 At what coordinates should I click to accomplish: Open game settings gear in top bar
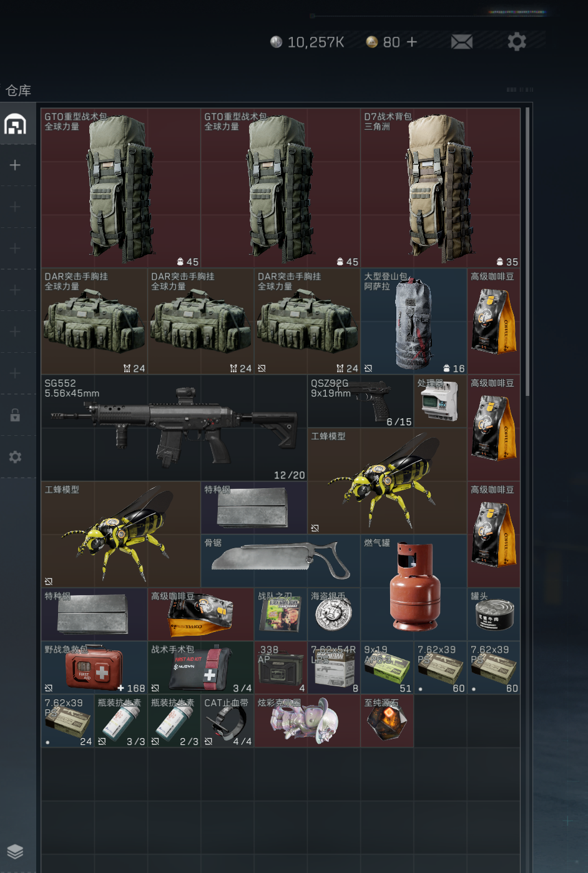(517, 42)
